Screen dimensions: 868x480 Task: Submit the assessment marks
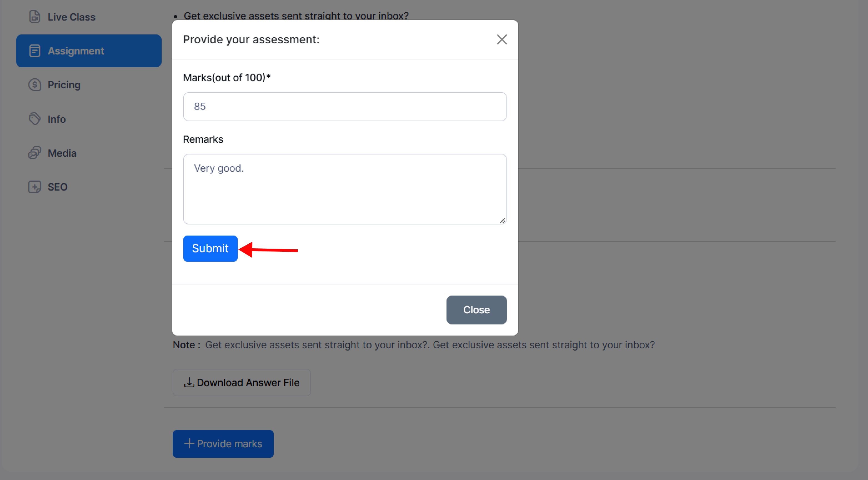point(210,248)
